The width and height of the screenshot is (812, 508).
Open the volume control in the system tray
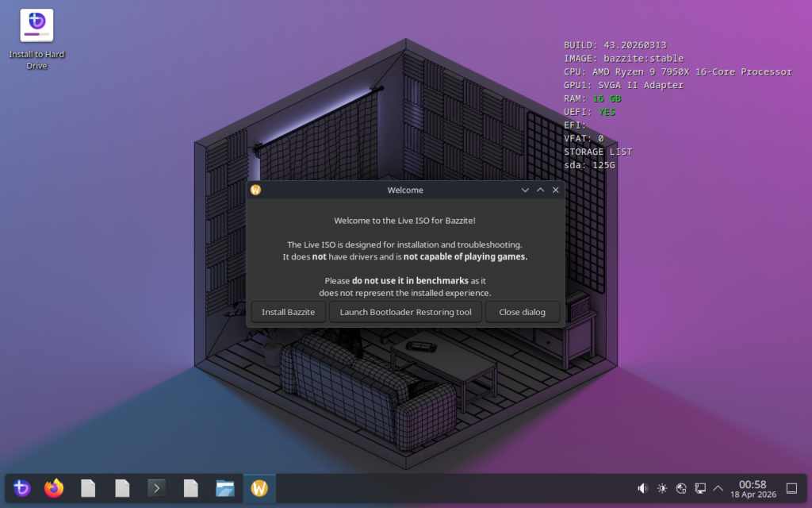(x=643, y=488)
